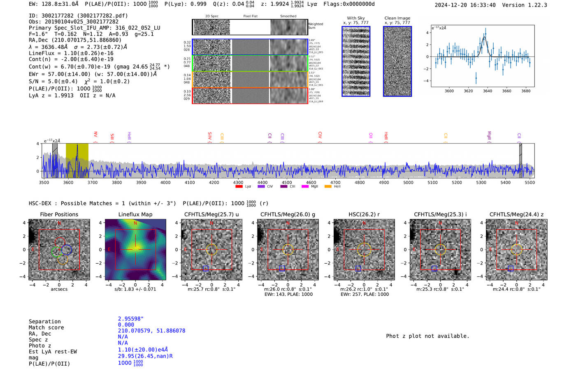This screenshot has width=576, height=392.
Task: Click the 'Primary Spec_Slot_IFU_AMP: 316_022_052_LU' line
Action: click(x=95, y=28)
